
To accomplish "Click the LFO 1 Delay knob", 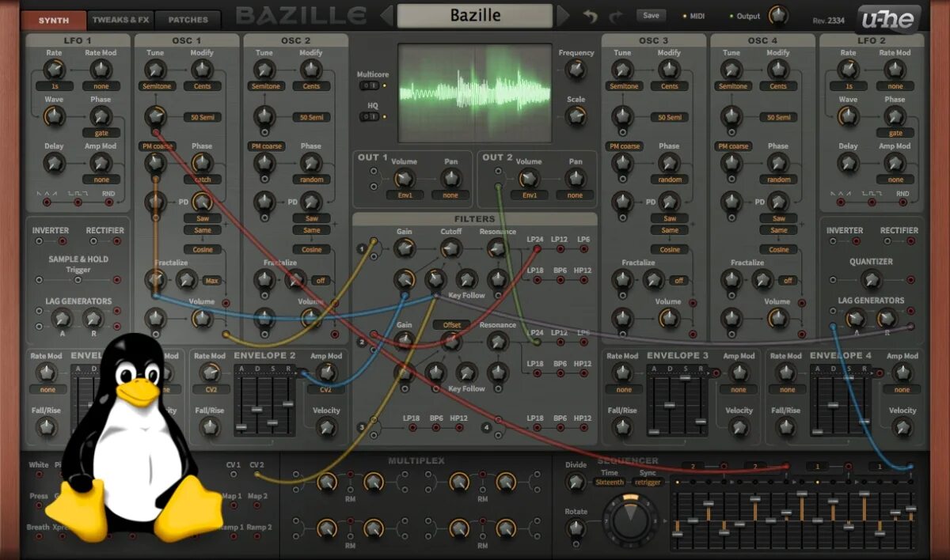I will [x=54, y=163].
